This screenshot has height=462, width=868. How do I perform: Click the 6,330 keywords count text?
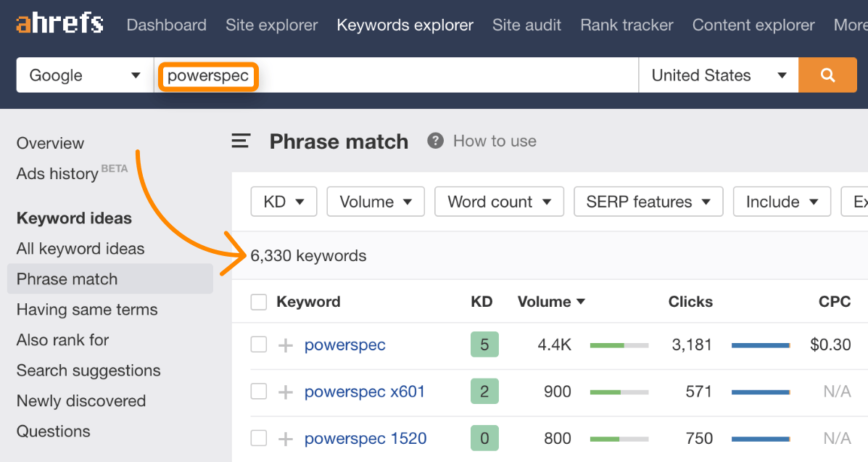[308, 256]
